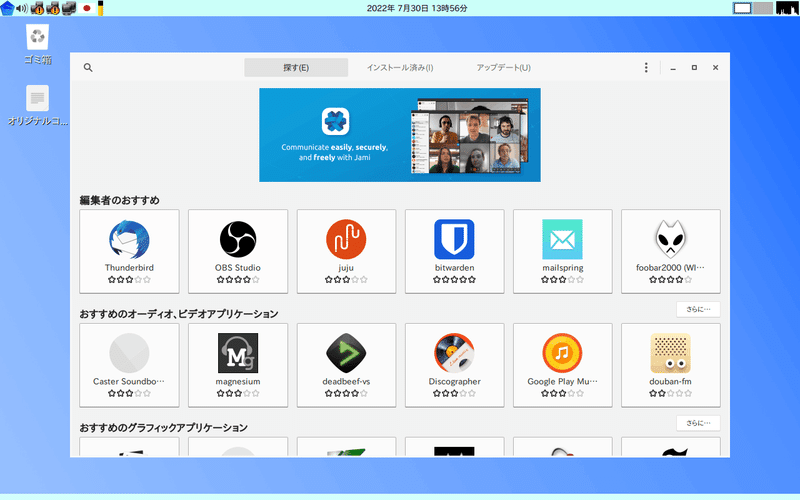Screen dimensions: 800x500
Task: Open the bitwarden shield icon
Action: pos(454,239)
